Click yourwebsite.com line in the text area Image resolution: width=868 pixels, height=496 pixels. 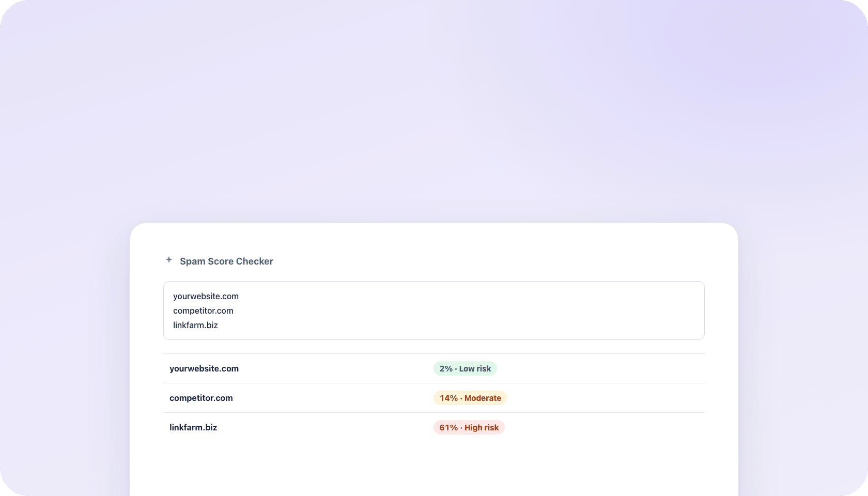coord(206,296)
